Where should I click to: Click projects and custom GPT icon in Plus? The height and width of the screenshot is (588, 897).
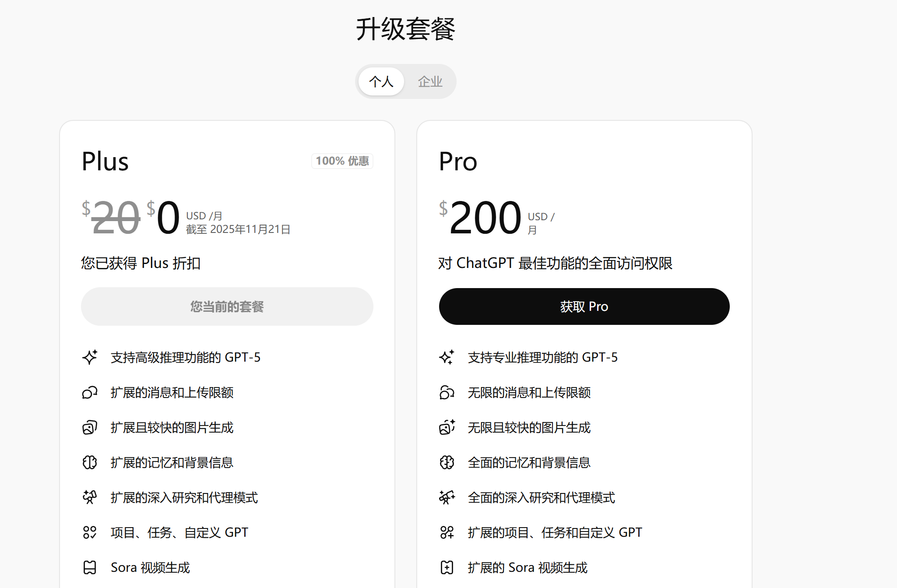pos(90,532)
